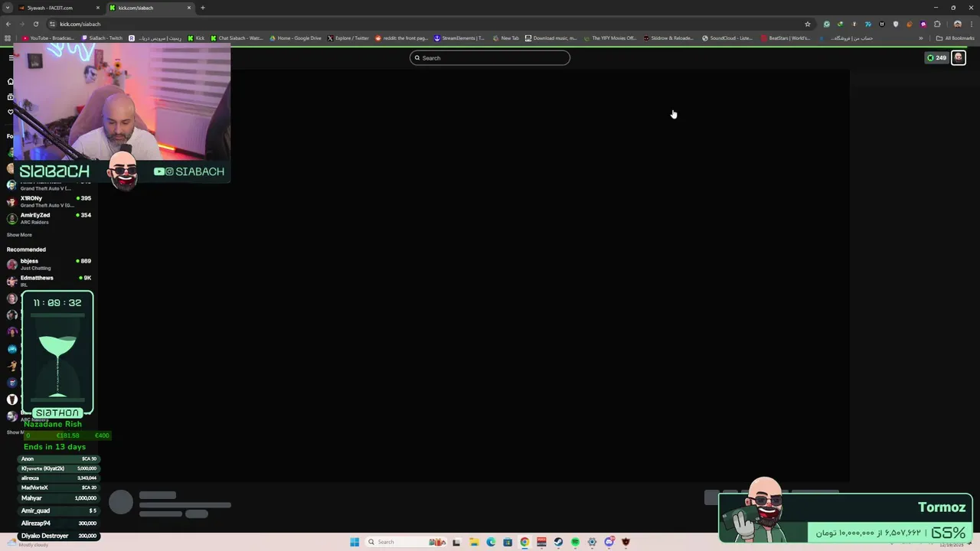
Task: Open the gear Settings taskbar icon
Action: 592,542
